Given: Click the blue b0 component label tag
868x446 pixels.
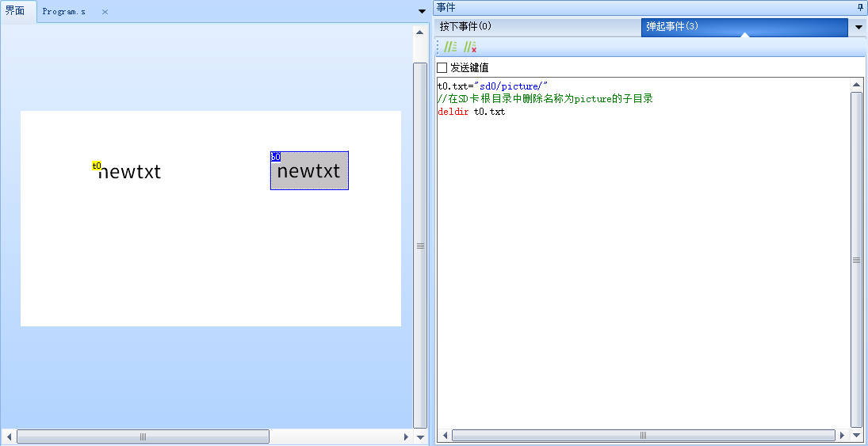Looking at the screenshot, I should (275, 157).
